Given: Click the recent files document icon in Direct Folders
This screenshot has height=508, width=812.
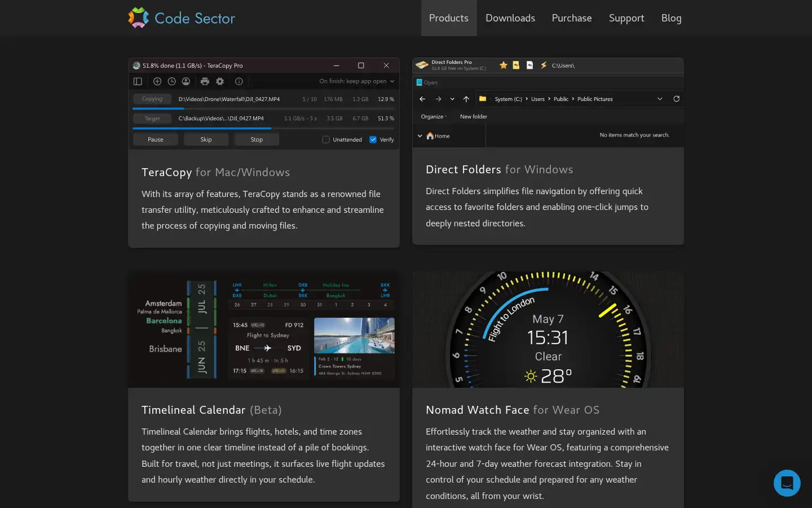Looking at the screenshot, I should [x=529, y=65].
